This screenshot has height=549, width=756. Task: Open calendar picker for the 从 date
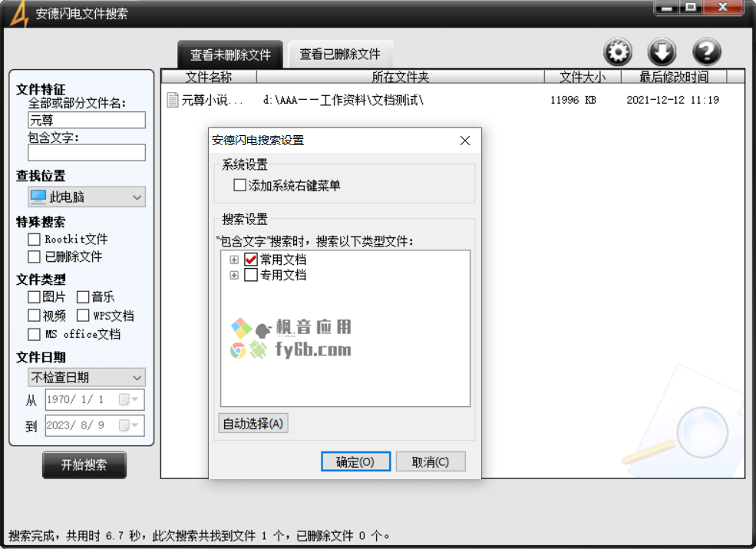pos(128,399)
